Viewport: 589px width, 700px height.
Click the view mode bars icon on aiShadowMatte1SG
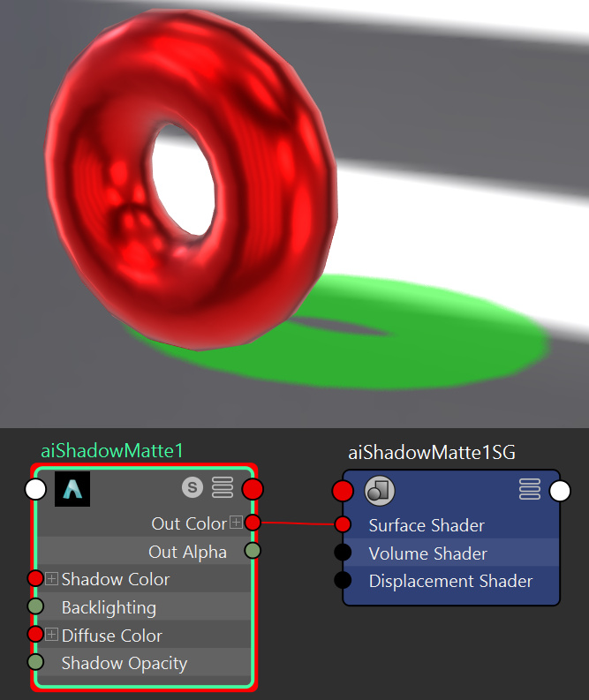pos(530,489)
